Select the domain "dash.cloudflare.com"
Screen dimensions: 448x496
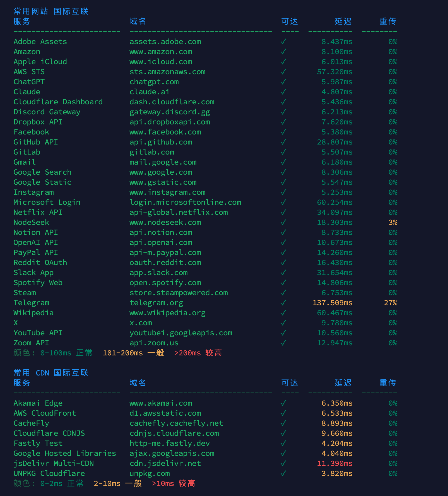point(172,102)
